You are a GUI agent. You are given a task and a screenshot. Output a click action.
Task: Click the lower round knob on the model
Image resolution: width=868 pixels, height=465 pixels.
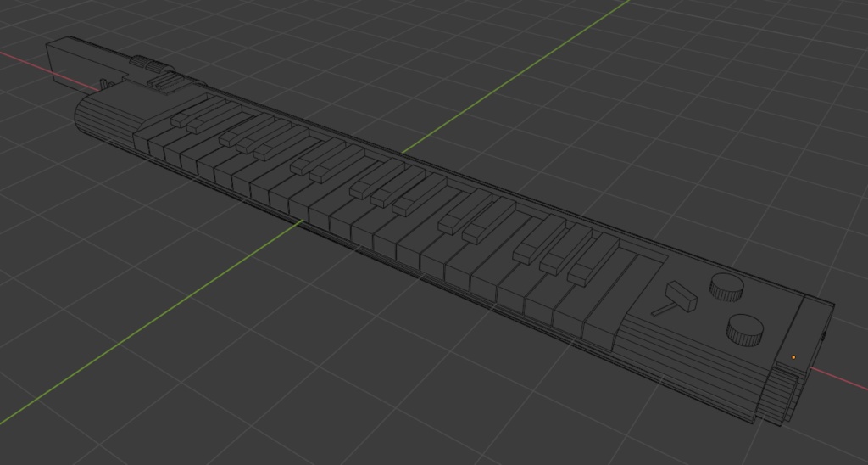[744, 330]
